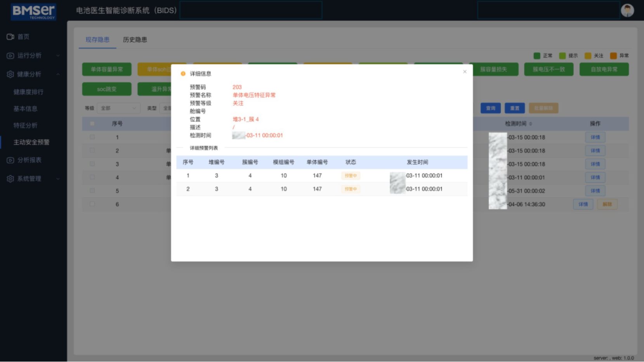This screenshot has width=644, height=362.
Task: Sort the table by 检测时间 arrows
Action: pos(531,124)
